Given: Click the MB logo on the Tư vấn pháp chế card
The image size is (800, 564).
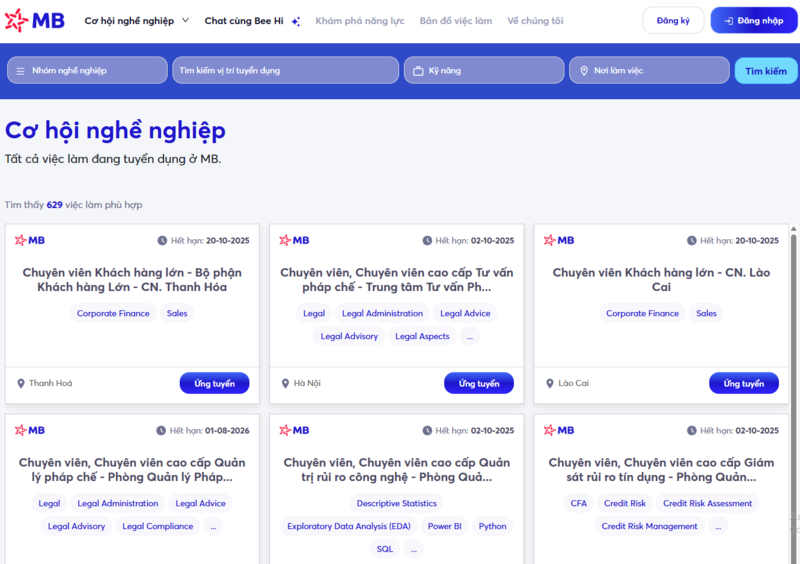Looking at the screenshot, I should 294,240.
